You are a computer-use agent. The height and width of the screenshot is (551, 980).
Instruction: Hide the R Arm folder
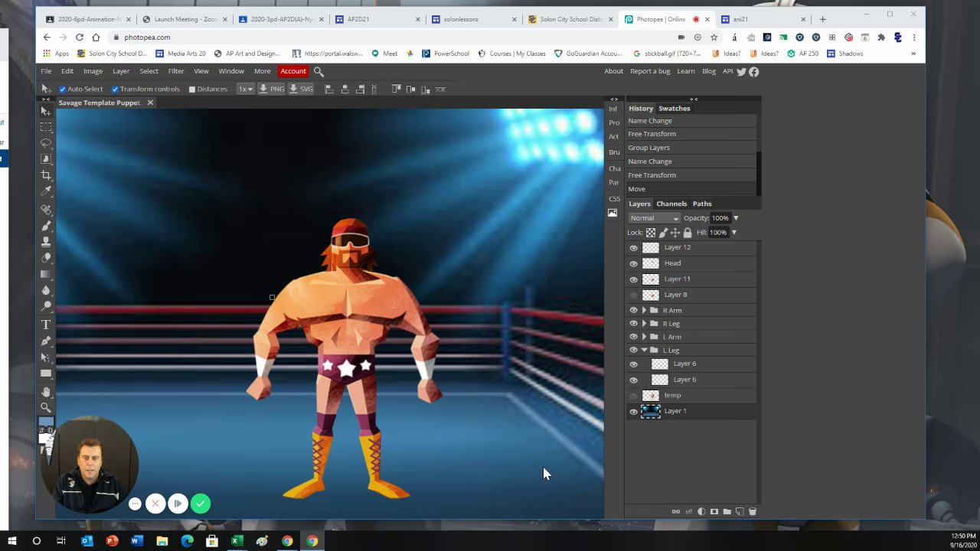633,310
